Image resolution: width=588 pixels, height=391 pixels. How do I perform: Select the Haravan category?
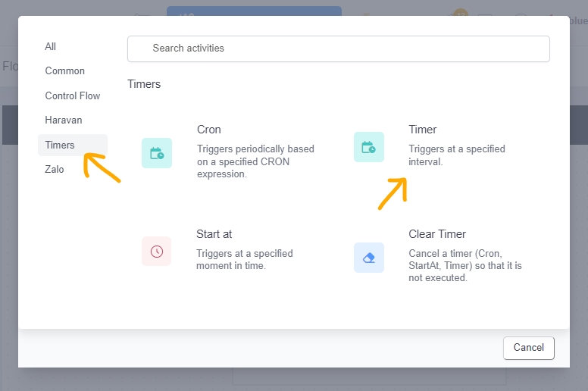coord(64,120)
